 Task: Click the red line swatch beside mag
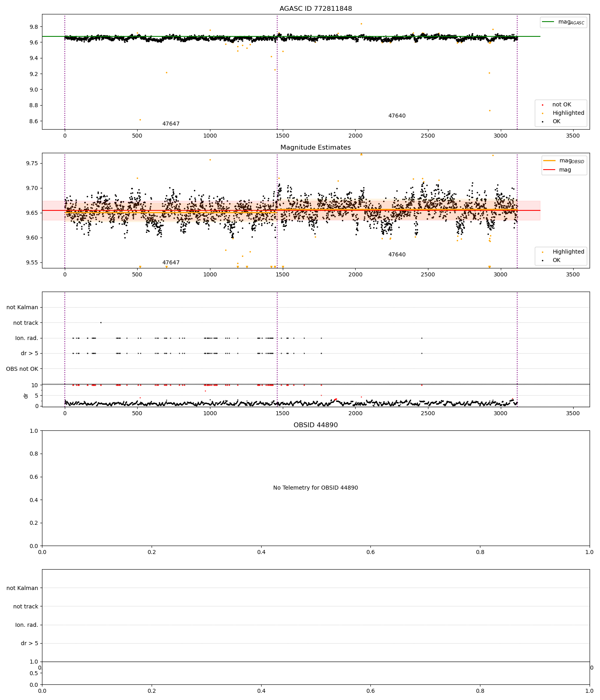(550, 170)
